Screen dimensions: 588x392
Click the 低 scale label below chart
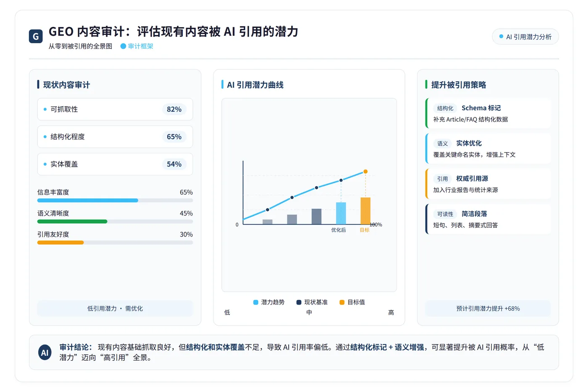click(227, 312)
